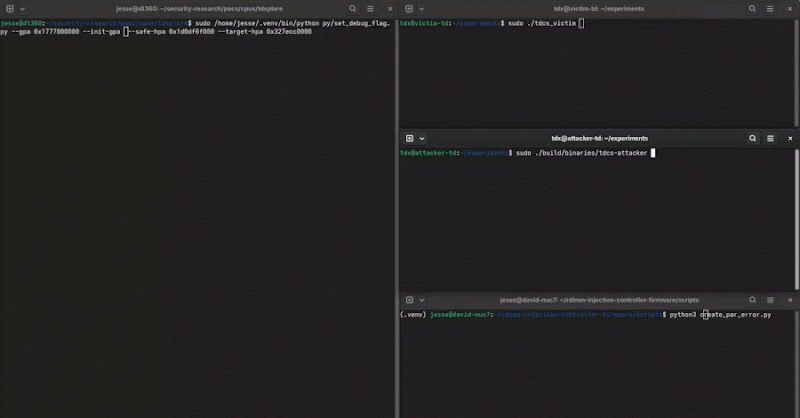Viewport: 800px width, 418px height.
Task: Open new tab in jesse@dl360 terminal
Action: 10,9
